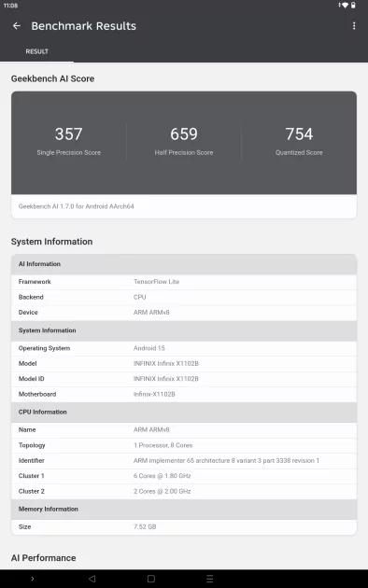Image resolution: width=368 pixels, height=588 pixels.
Task: Click the Backend label
Action: point(31,297)
